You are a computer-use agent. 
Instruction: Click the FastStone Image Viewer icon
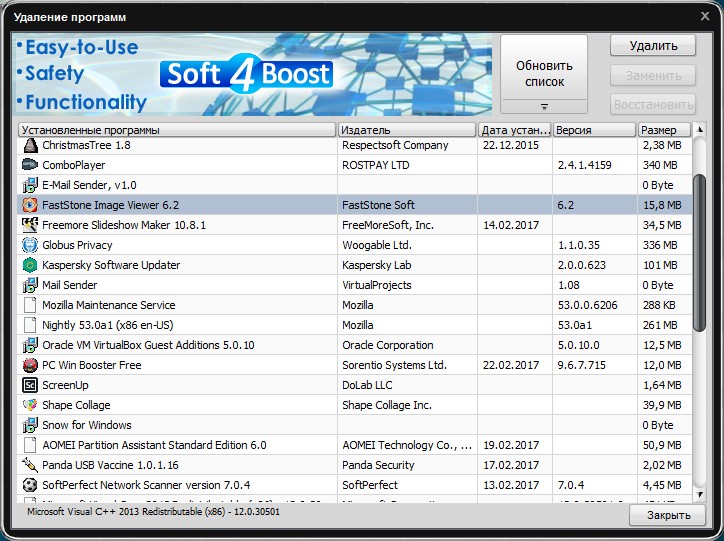pyautogui.click(x=30, y=205)
